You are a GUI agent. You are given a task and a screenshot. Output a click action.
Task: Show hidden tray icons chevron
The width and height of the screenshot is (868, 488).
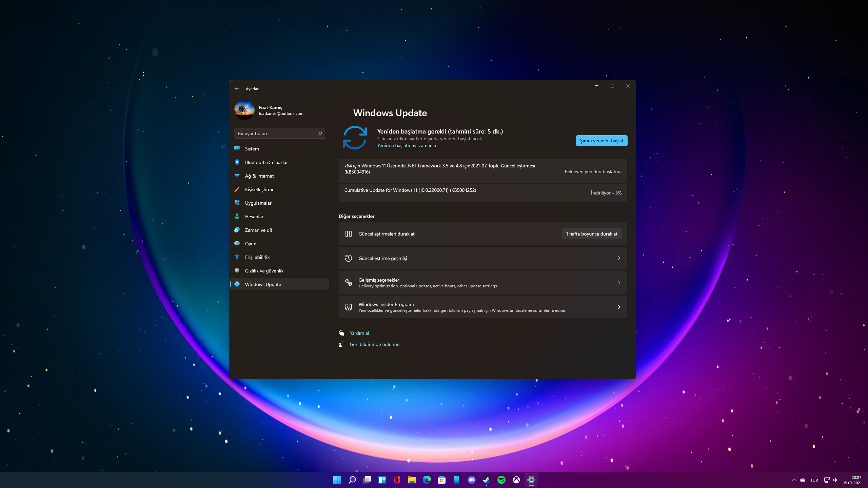[x=794, y=480]
